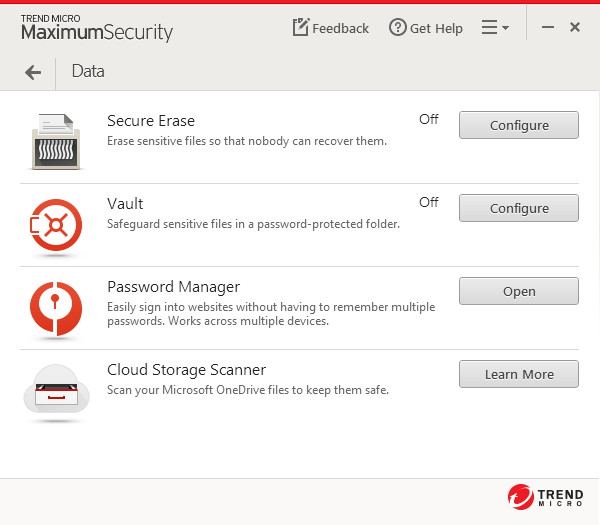Minimize the Maximum Security window
This screenshot has height=525, width=600.
click(x=548, y=27)
